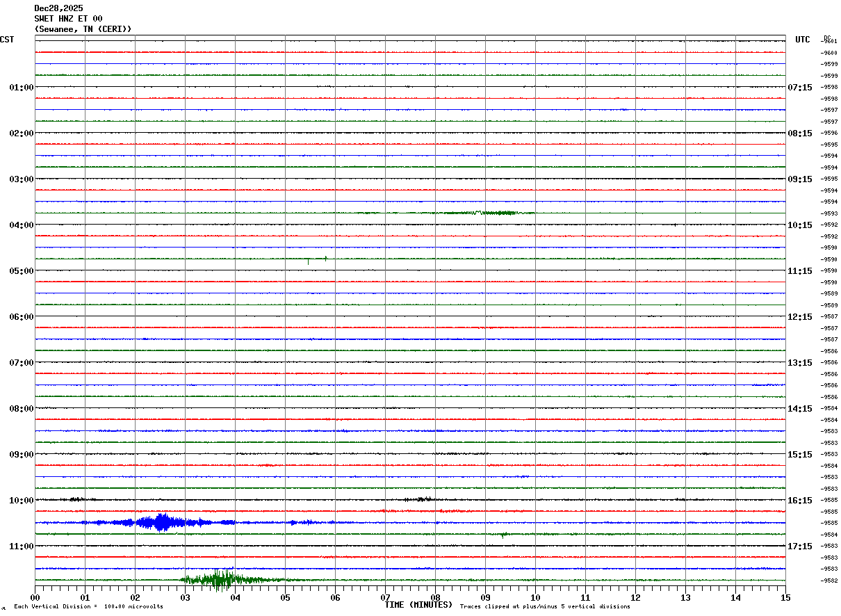Click the 09:15 UTC time label
The width and height of the screenshot is (841, 616).
[x=800, y=179]
